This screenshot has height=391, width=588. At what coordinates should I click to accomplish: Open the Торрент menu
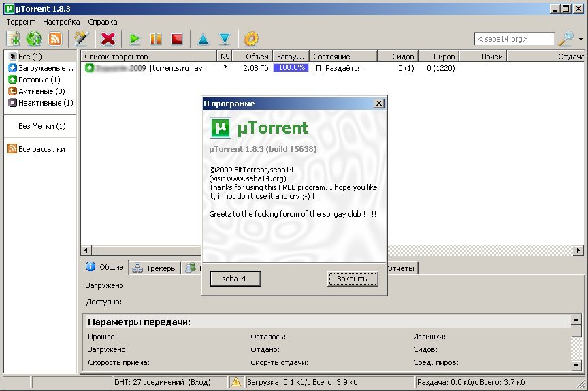(20, 22)
